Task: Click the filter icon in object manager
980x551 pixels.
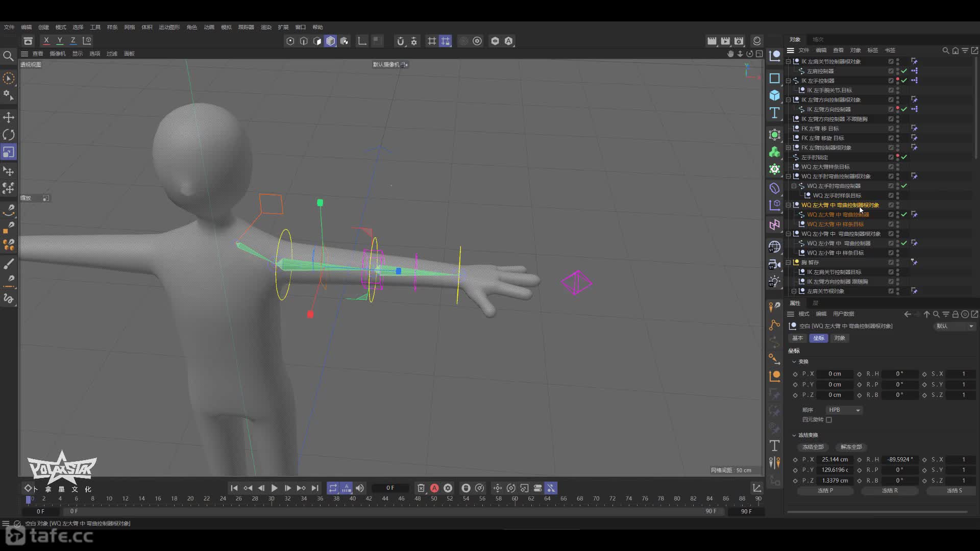Action: pos(965,51)
